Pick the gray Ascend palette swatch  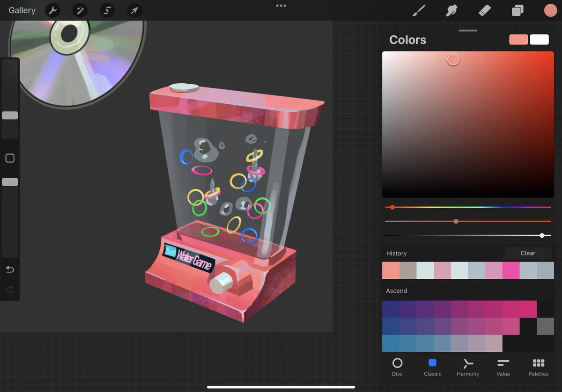coord(545,327)
